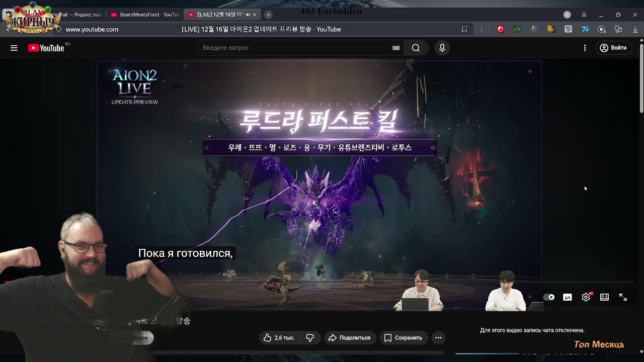Click the page title in address bar
Image resolution: width=644 pixels, height=362 pixels.
click(261, 29)
